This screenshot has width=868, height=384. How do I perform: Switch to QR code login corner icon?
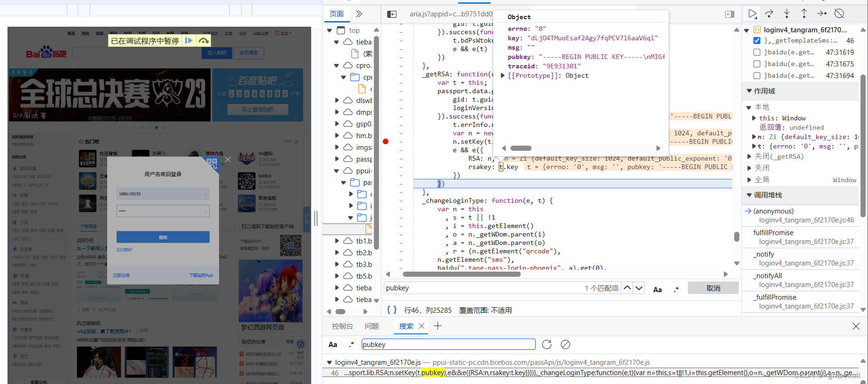pos(212,164)
